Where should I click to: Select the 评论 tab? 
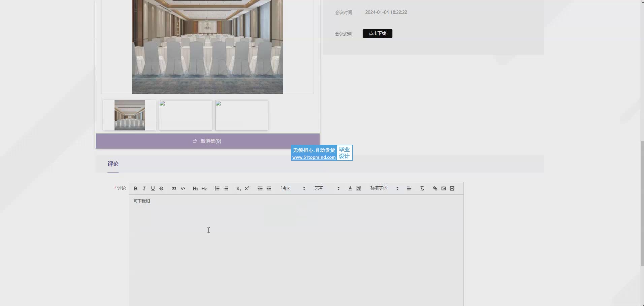(113, 164)
